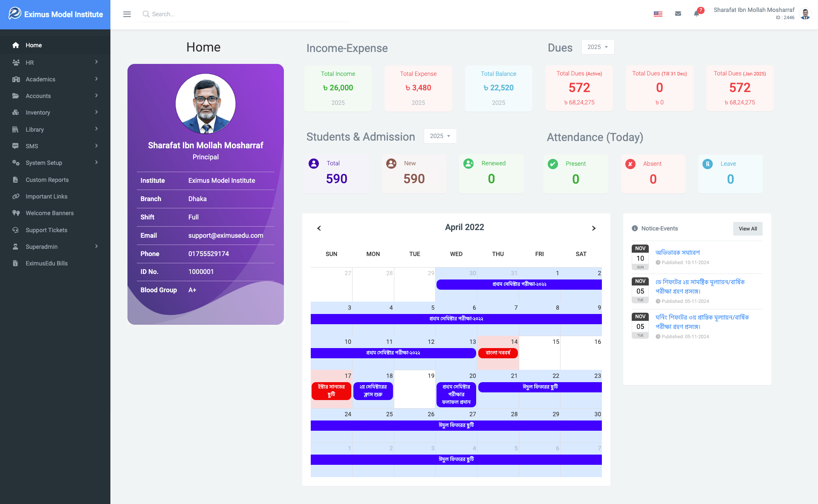Open Support Tickets in sidebar
The image size is (818, 504).
tap(46, 230)
